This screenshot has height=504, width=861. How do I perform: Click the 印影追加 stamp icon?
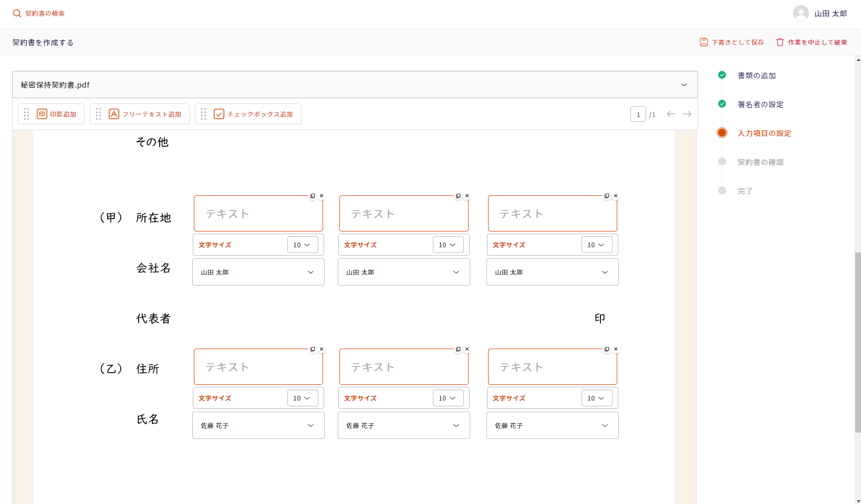point(42,114)
